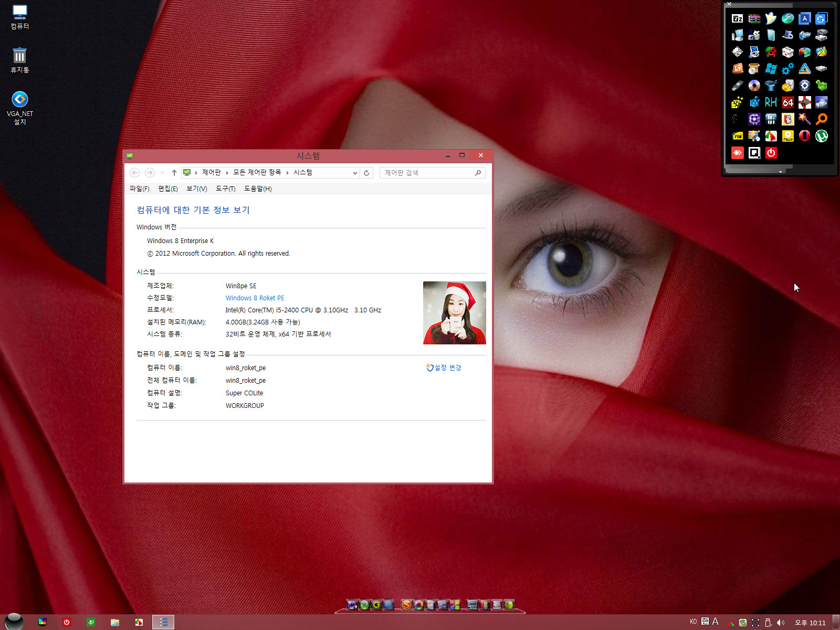The width and height of the screenshot is (840, 630).
Task: Open WinRAR from the launcher panel
Action: (754, 18)
